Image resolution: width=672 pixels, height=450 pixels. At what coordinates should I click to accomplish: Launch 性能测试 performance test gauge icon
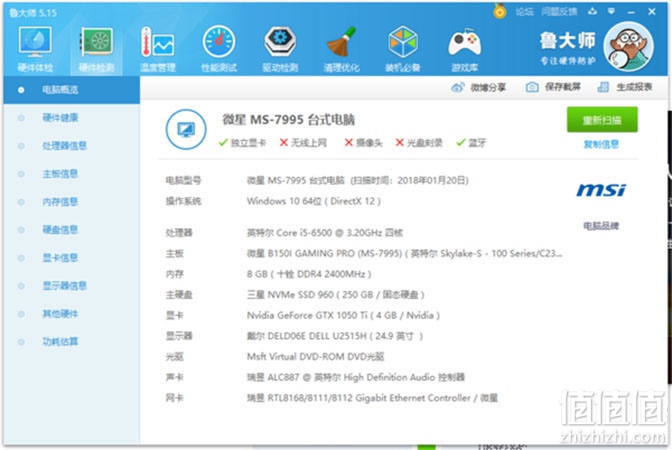(x=219, y=48)
